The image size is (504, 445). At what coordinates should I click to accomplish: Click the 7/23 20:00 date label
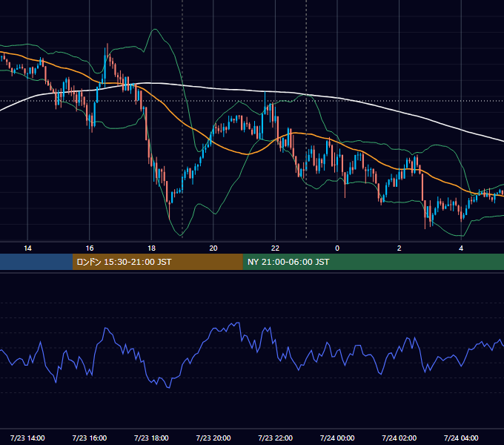coord(213,438)
